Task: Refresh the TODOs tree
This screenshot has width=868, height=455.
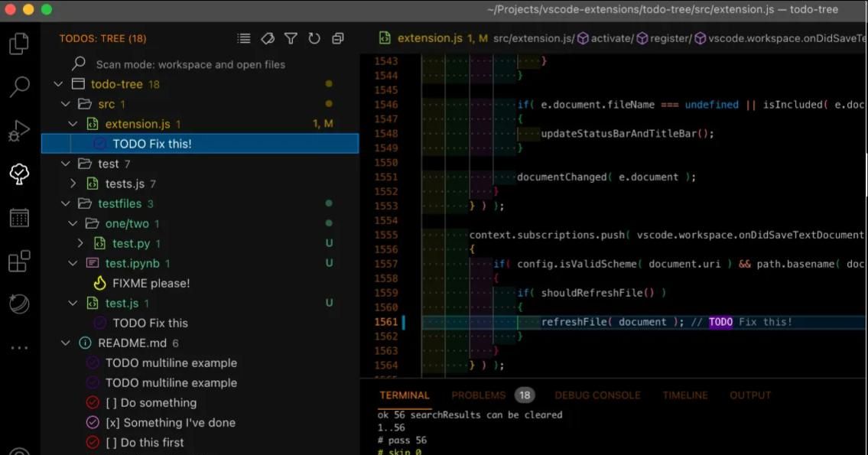Action: [314, 38]
